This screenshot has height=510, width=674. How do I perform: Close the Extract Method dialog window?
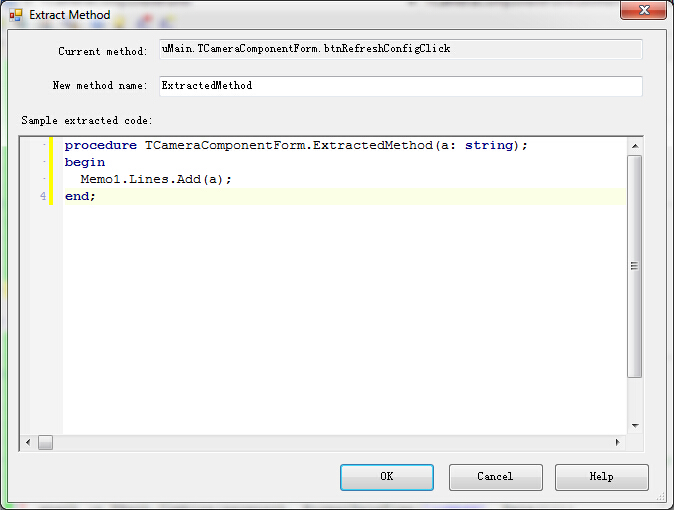[x=643, y=10]
